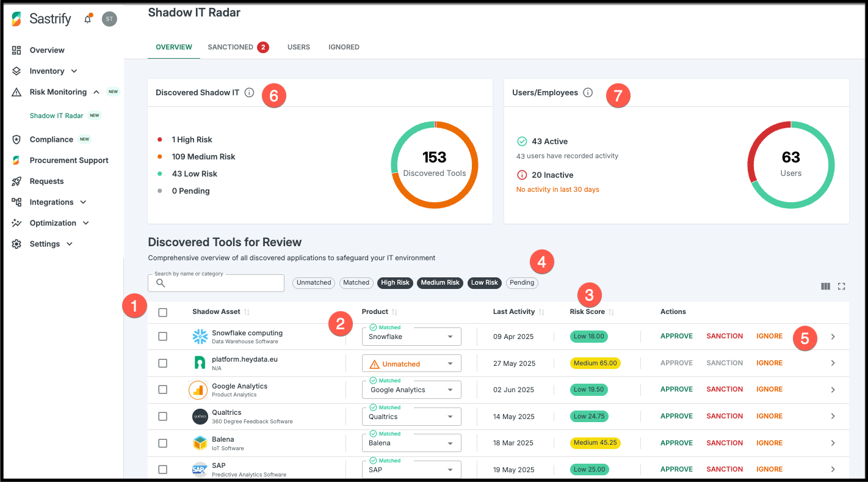Switch to the Sanctioned tab

pyautogui.click(x=238, y=47)
